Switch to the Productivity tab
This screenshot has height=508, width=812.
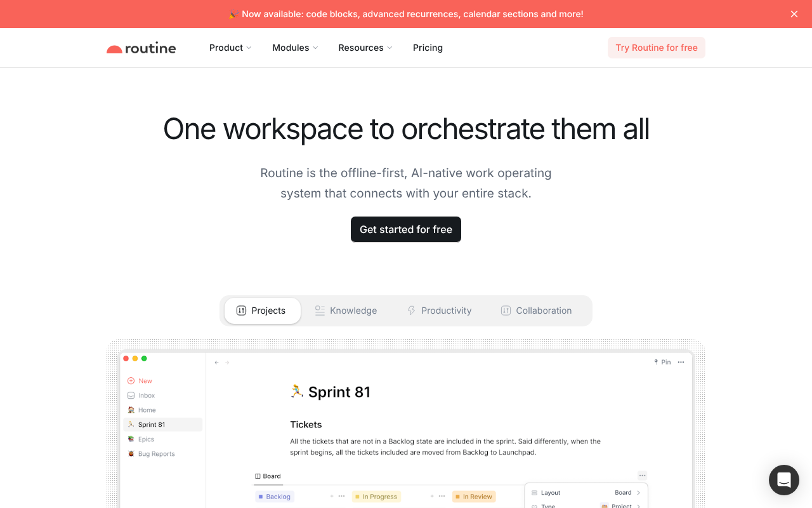439,311
